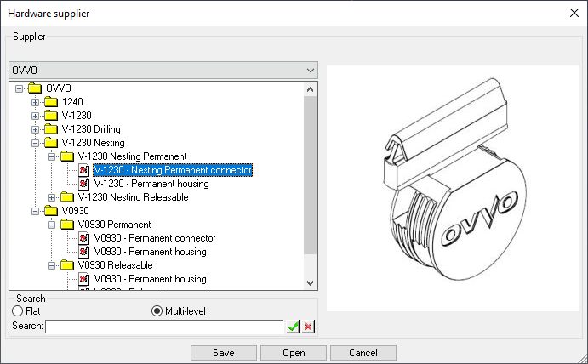The image size is (588, 364).
Task: Select V0930 - Permanent housing under V0930 Permanent
Action: [x=150, y=252]
